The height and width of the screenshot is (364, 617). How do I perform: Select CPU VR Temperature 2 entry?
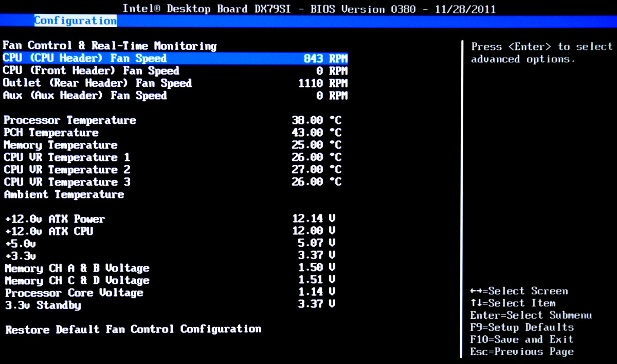point(67,170)
